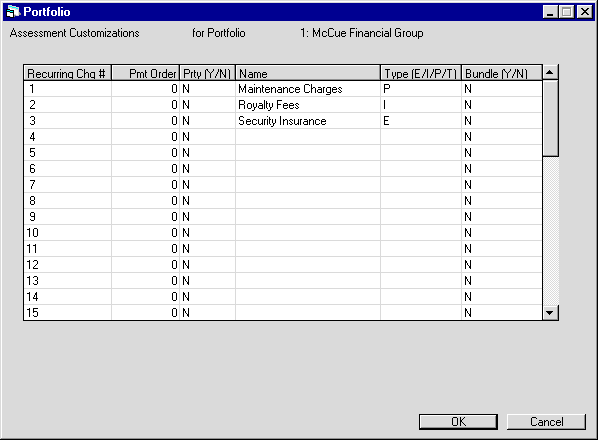Viewport: 598px width, 440px height.
Task: Click the Bundle (Y/N) column header
Action: pos(502,73)
